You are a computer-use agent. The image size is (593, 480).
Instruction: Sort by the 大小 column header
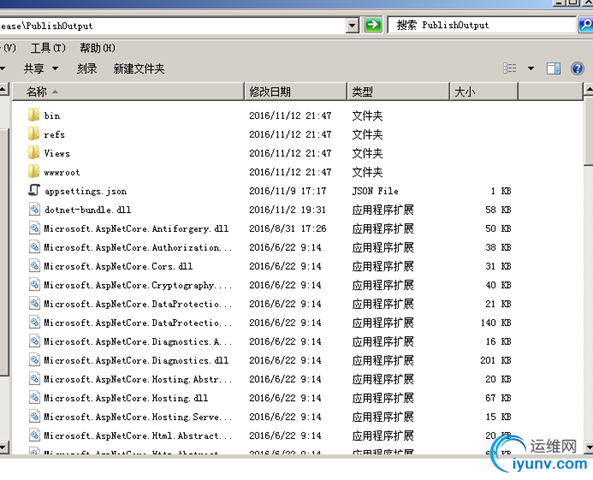coord(484,92)
